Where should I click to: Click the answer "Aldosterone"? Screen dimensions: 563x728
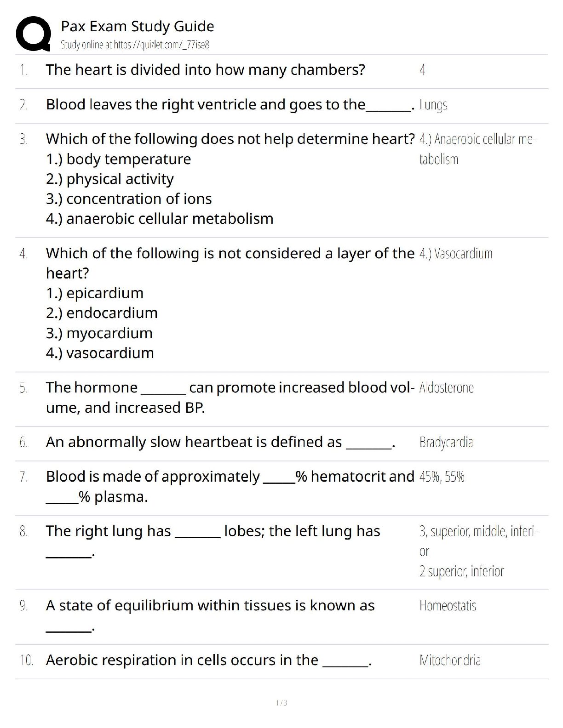pyautogui.click(x=446, y=388)
